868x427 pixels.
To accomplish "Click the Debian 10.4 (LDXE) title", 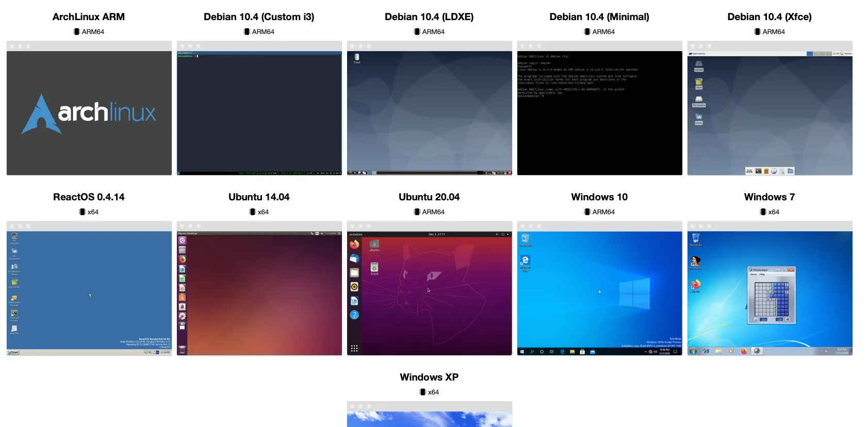I will pyautogui.click(x=429, y=17).
